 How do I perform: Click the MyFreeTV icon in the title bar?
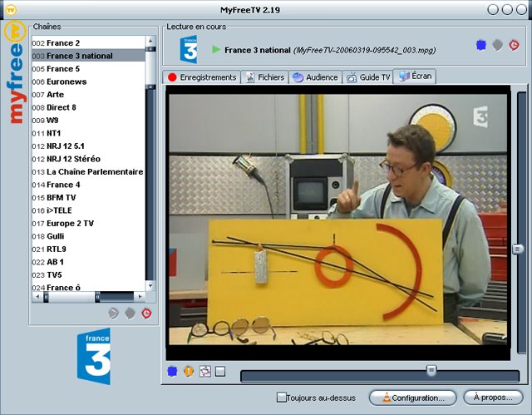(x=11, y=9)
